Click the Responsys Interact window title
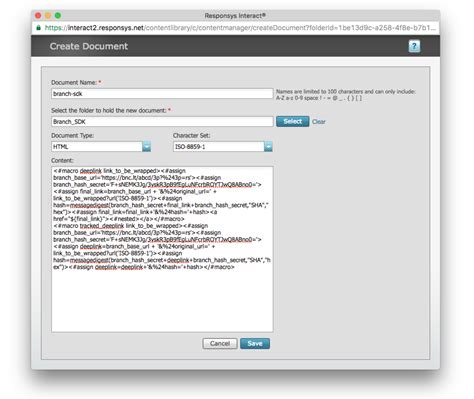474x399 pixels. 235,16
